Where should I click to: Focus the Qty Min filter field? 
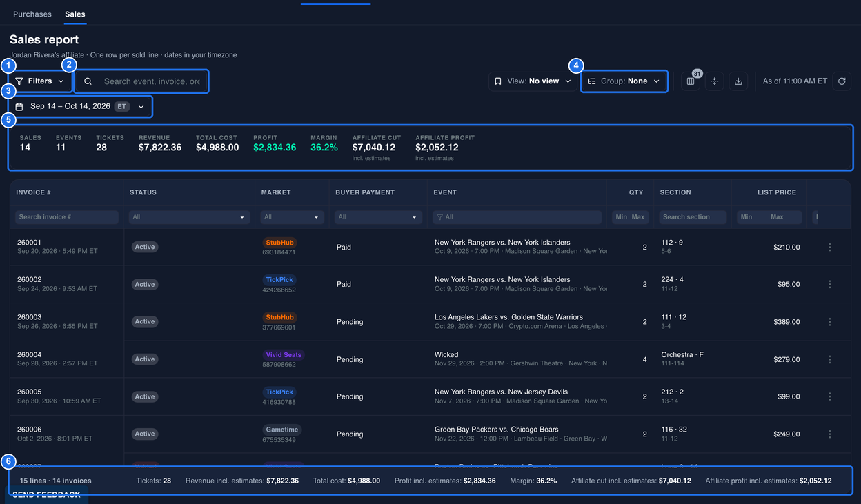[x=621, y=217]
